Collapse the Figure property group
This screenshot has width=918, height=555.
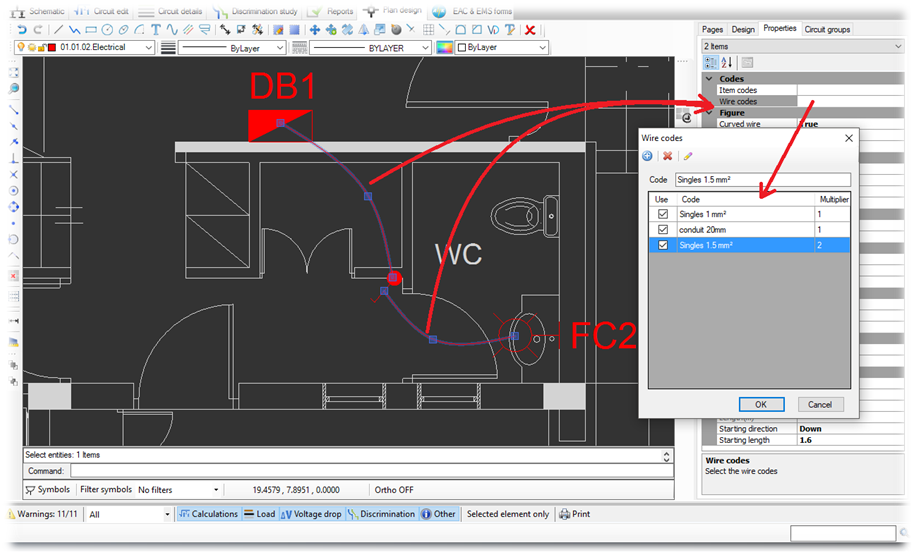coord(709,112)
